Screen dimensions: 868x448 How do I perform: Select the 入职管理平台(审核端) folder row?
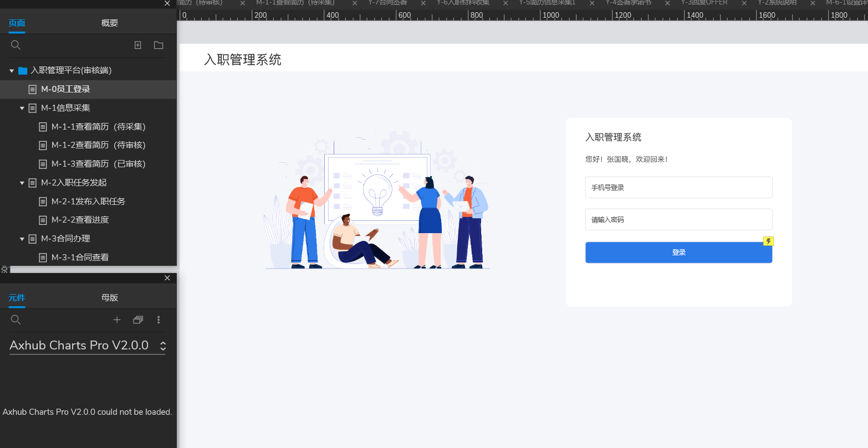88,71
